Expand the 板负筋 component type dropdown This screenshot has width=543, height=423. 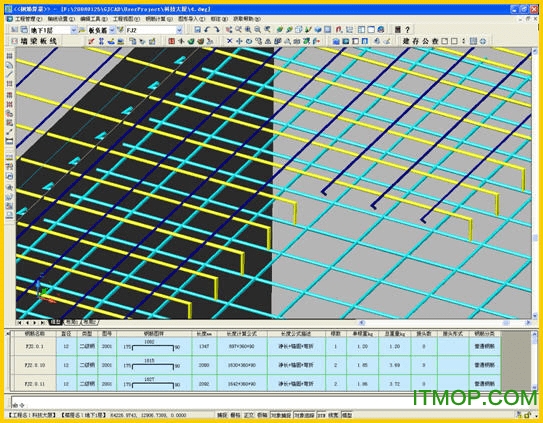112,30
